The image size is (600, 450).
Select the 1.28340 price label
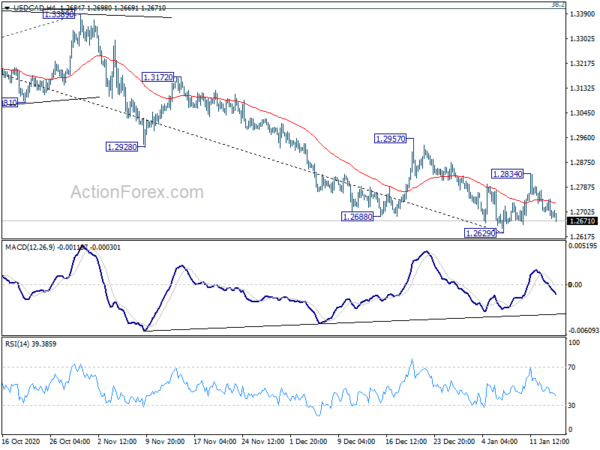(507, 174)
